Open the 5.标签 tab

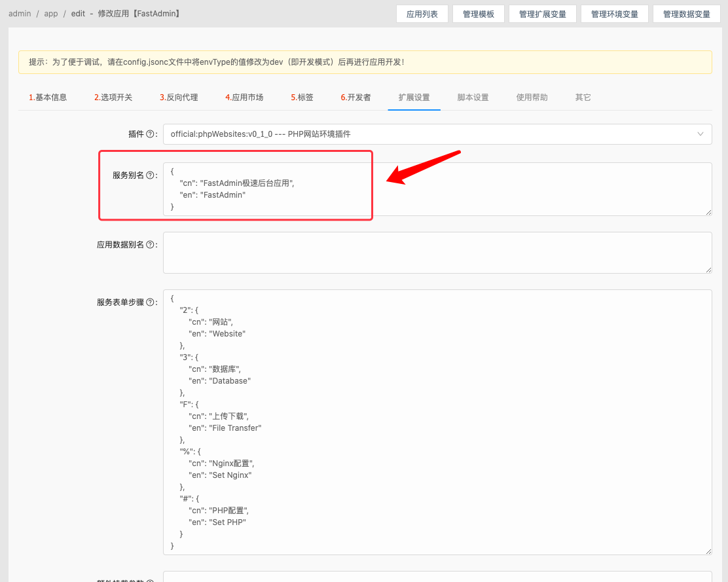tap(302, 96)
